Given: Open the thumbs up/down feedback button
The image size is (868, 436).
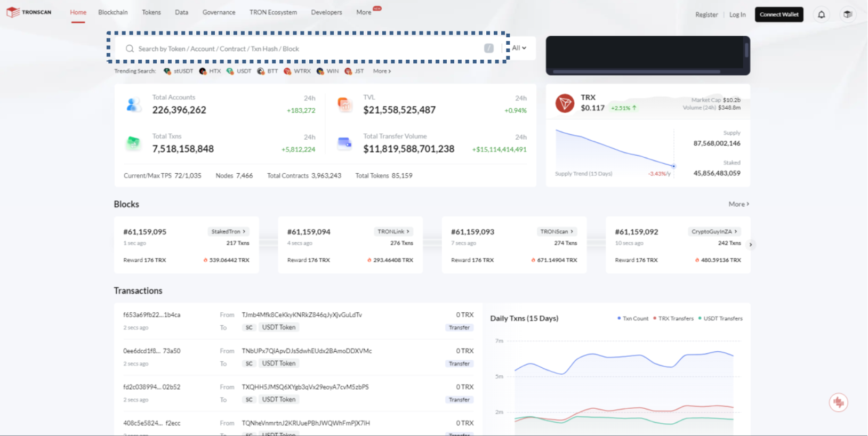Looking at the screenshot, I should (838, 402).
